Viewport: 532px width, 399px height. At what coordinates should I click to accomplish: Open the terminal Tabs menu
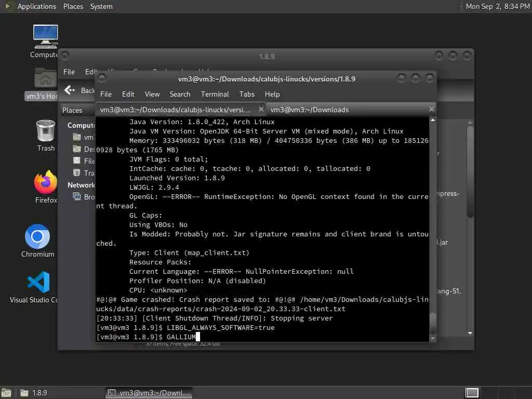[247, 95]
